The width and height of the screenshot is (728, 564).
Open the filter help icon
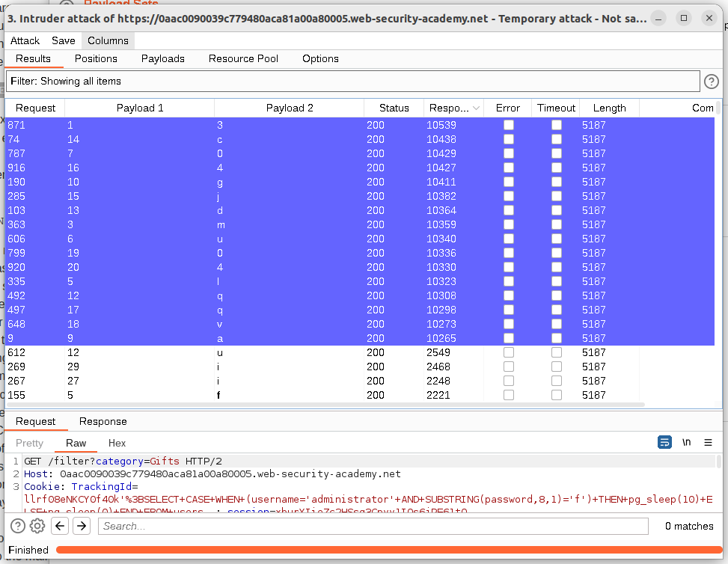point(712,82)
